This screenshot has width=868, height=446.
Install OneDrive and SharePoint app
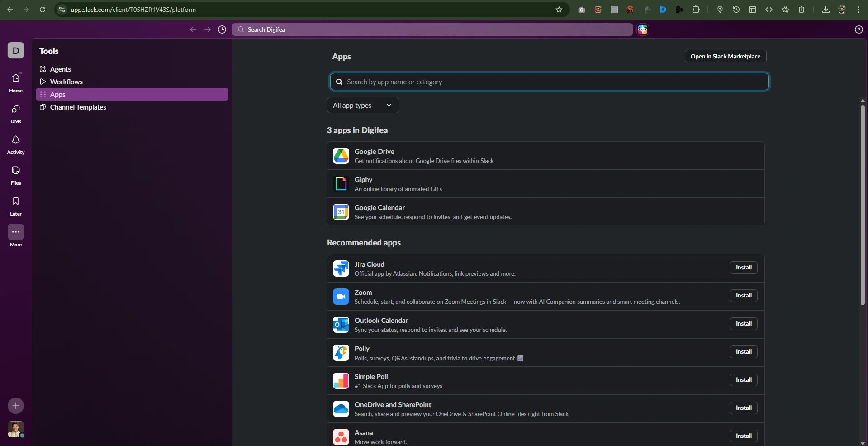(744, 408)
